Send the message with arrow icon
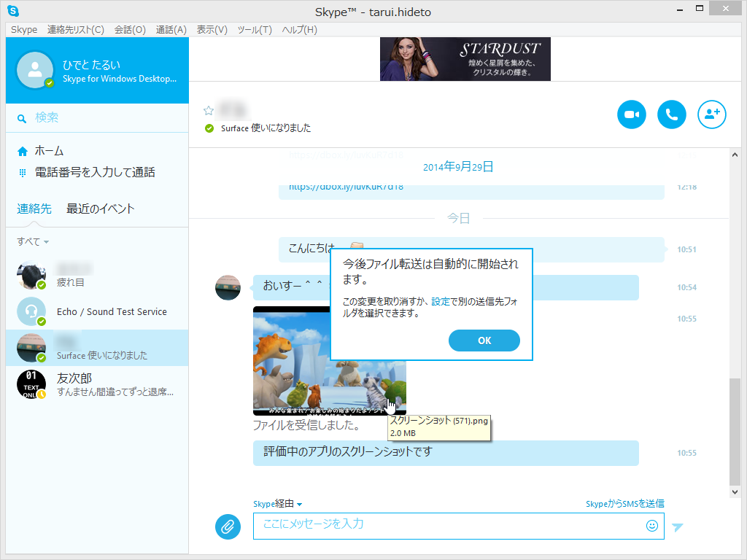This screenshot has width=747, height=560. 678,526
